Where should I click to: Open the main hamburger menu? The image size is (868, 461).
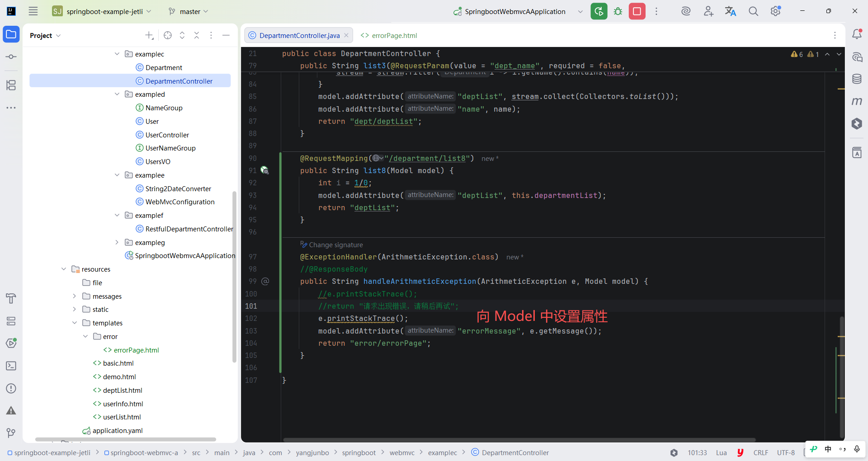coord(33,11)
